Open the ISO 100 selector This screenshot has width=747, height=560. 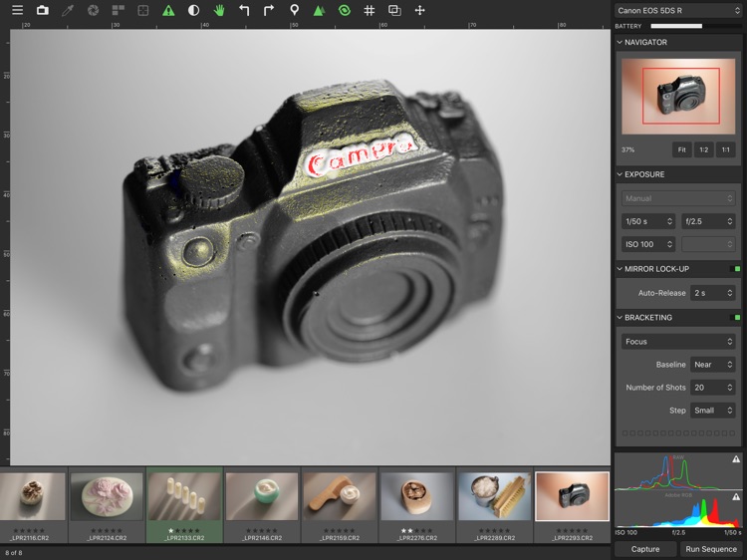coord(648,244)
